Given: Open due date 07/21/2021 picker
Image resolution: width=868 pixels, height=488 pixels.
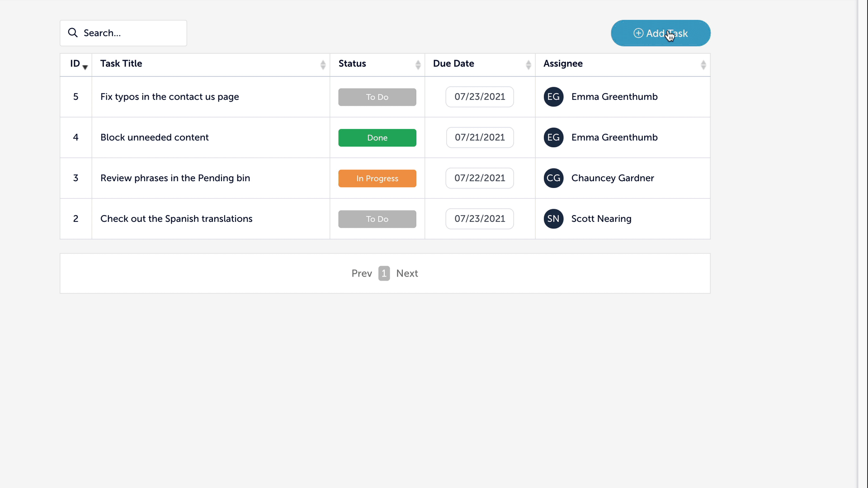Looking at the screenshot, I should [480, 137].
